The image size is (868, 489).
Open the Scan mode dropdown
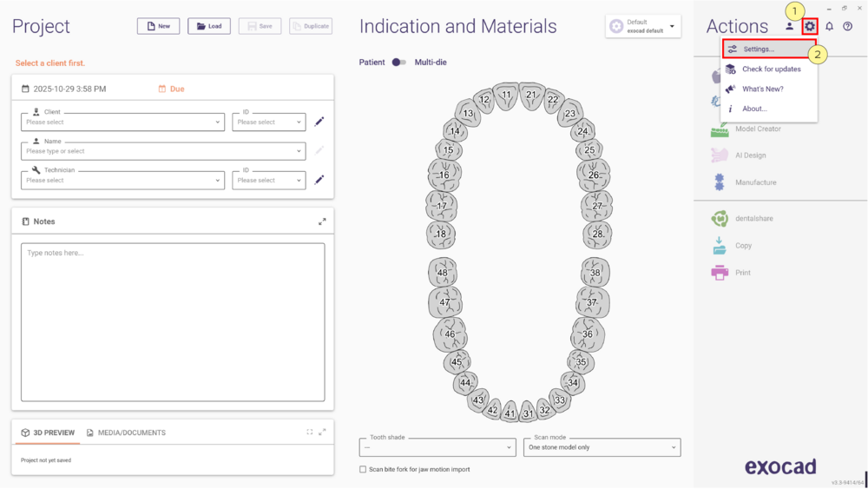coord(602,447)
